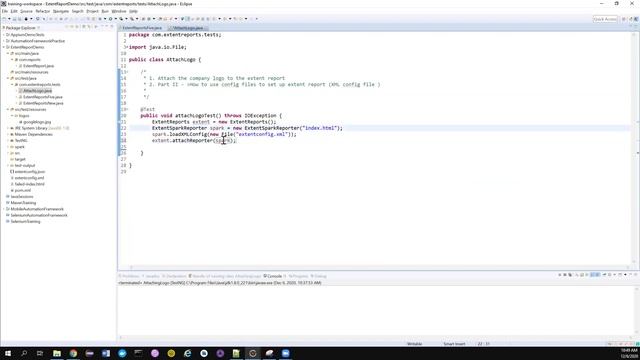Open the New button dropdown arrow
640x360 pixels.
[x=9, y=19]
